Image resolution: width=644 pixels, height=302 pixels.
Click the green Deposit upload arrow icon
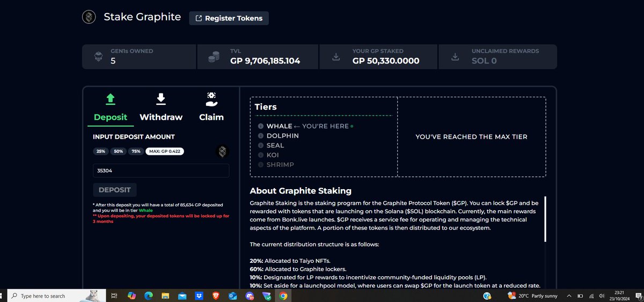click(111, 99)
